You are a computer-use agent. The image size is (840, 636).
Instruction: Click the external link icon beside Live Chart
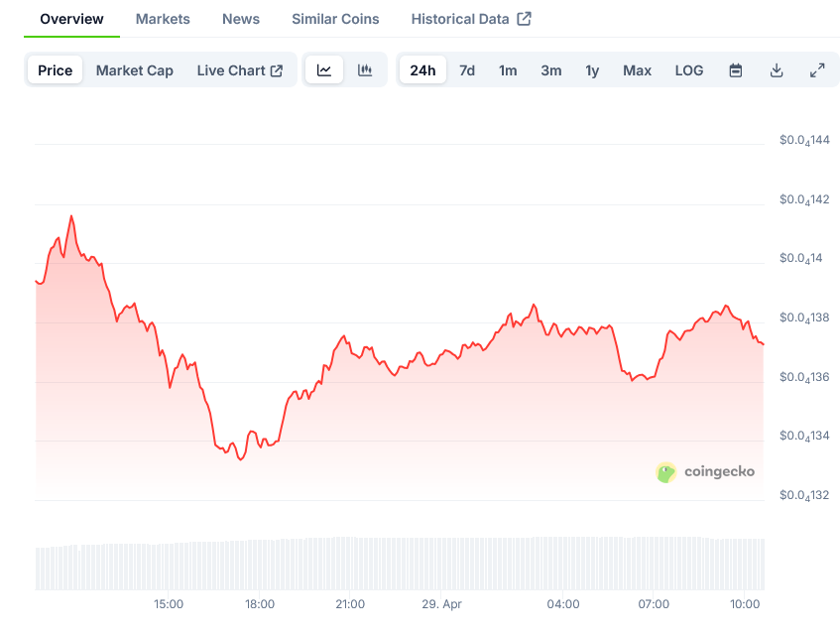click(x=277, y=70)
